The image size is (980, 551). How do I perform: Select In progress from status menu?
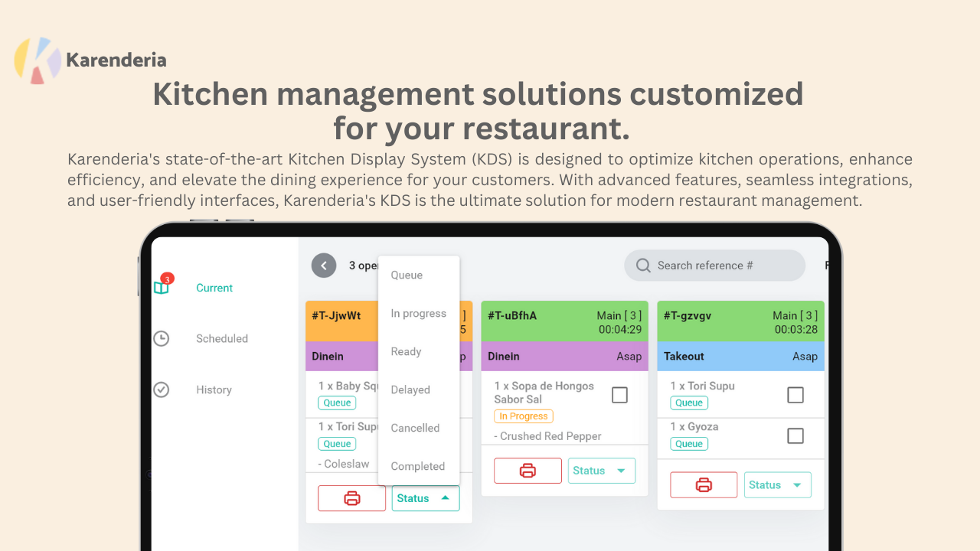point(418,313)
